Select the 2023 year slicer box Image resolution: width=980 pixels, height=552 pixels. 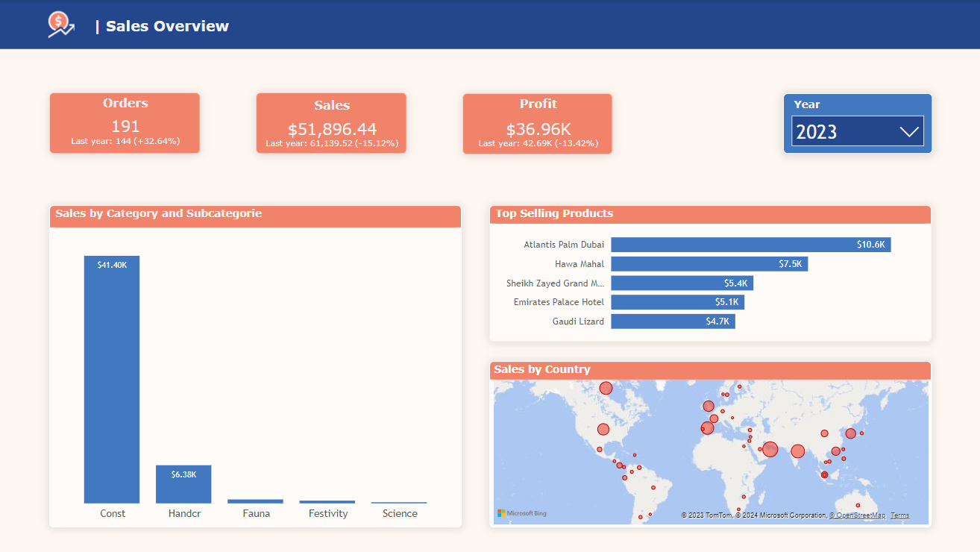pyautogui.click(x=857, y=131)
